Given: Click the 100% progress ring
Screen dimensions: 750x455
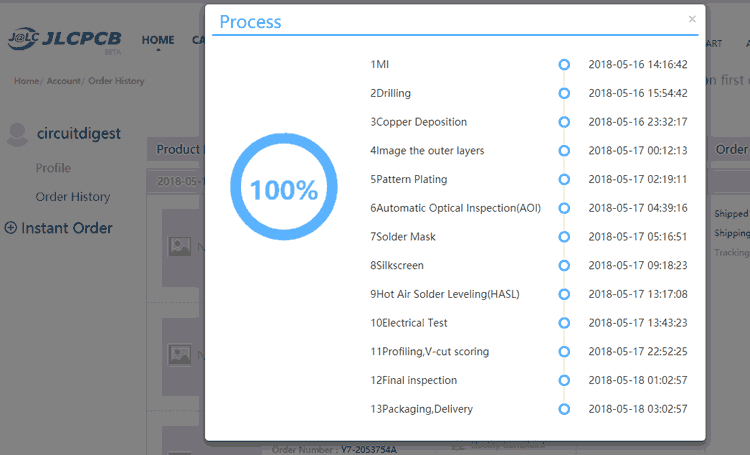Looking at the screenshot, I should pyautogui.click(x=284, y=187).
